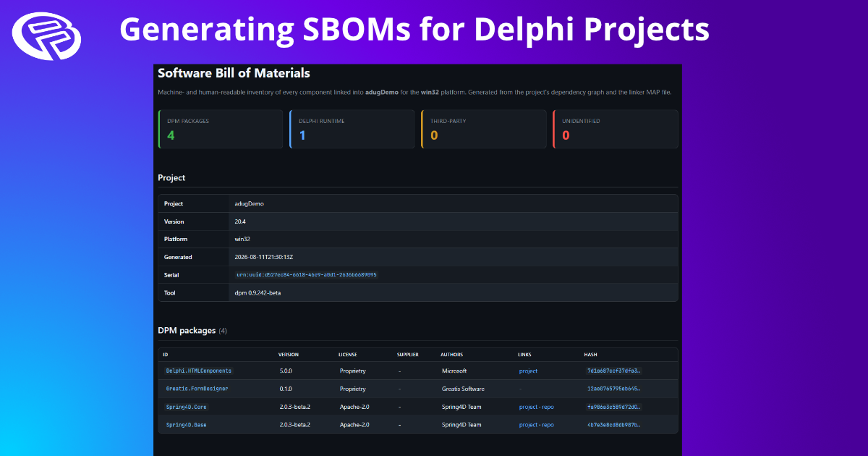
Task: Click the "Tool" row label
Action: [x=169, y=293]
